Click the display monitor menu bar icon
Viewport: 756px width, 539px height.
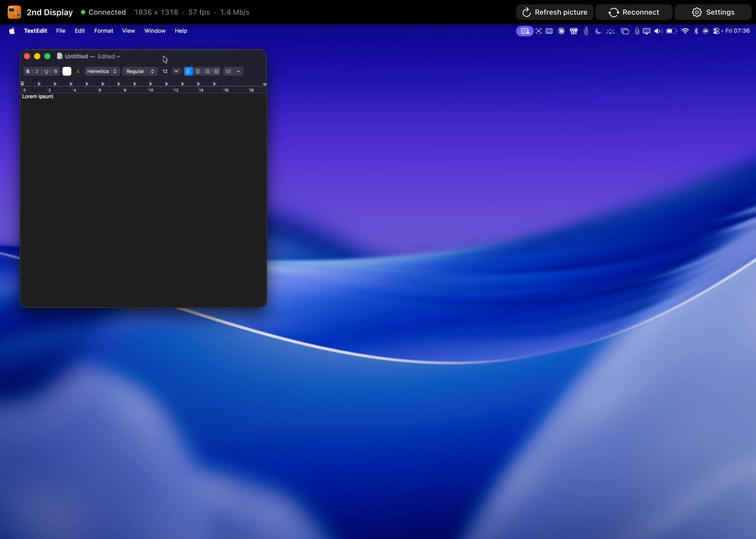pos(646,31)
